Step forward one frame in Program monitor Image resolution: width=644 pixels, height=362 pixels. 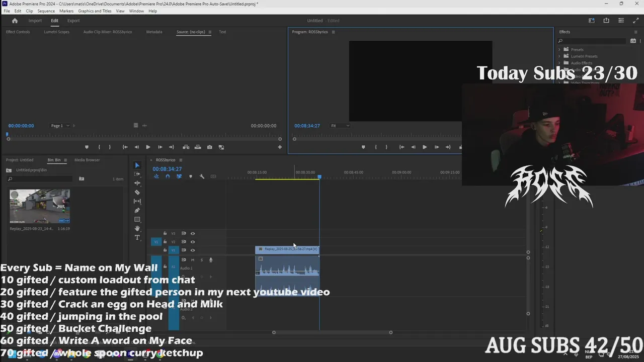[436, 147]
